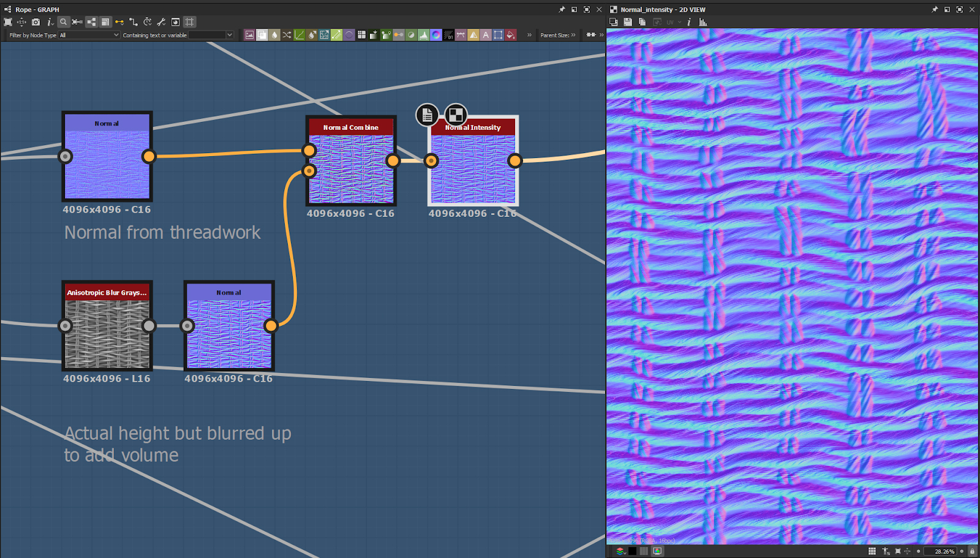This screenshot has width=980, height=558.
Task: Click the zoom percentage field showing 28.26%
Action: pyautogui.click(x=940, y=551)
